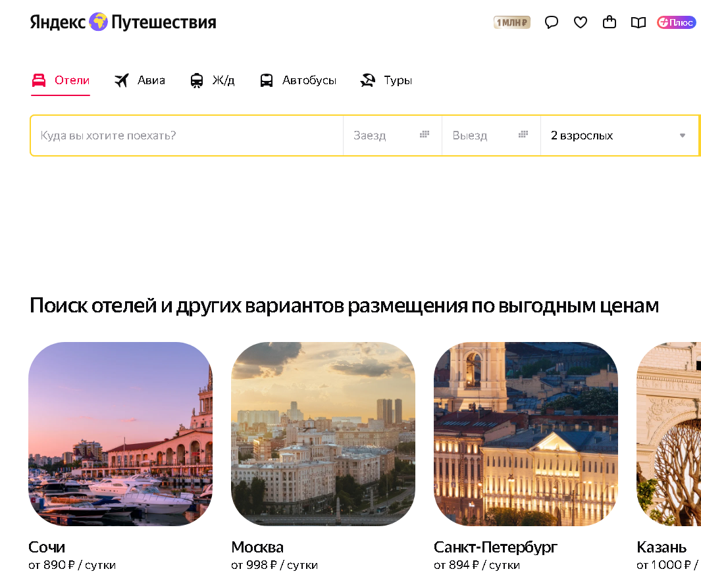701x588 pixels.
Task: Open the Выезд check-out date field
Action: (x=491, y=135)
